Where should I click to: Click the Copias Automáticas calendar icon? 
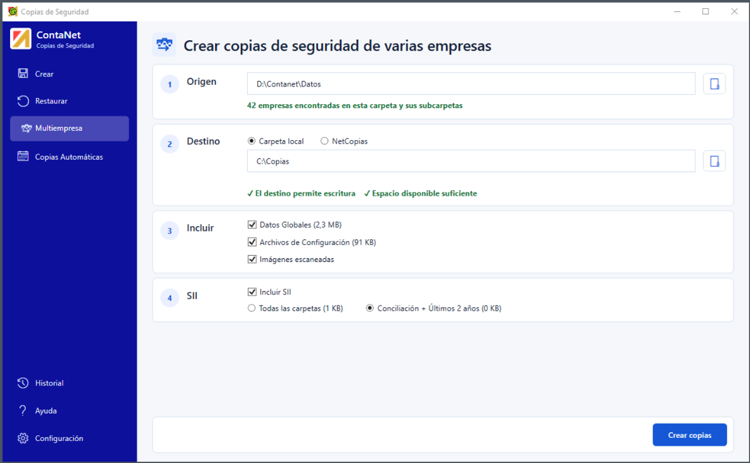23,156
